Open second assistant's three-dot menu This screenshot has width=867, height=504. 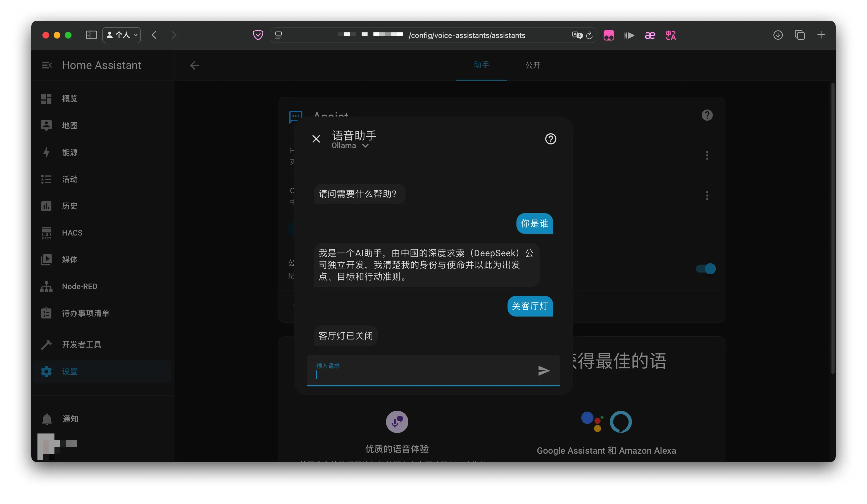707,196
